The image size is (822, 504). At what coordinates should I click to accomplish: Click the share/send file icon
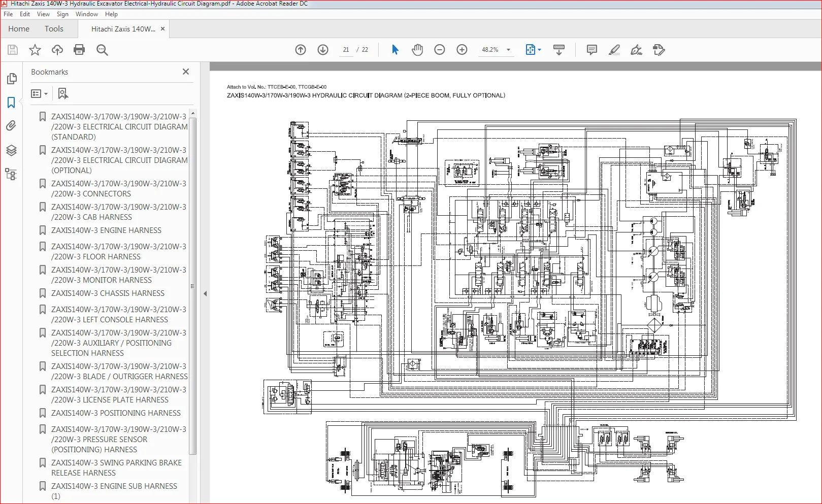[x=659, y=50]
